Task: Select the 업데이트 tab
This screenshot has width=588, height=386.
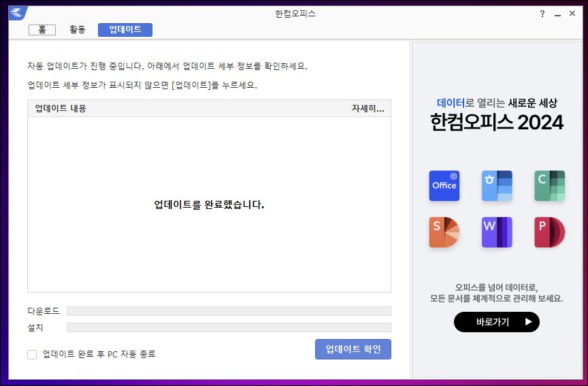Action: [125, 30]
